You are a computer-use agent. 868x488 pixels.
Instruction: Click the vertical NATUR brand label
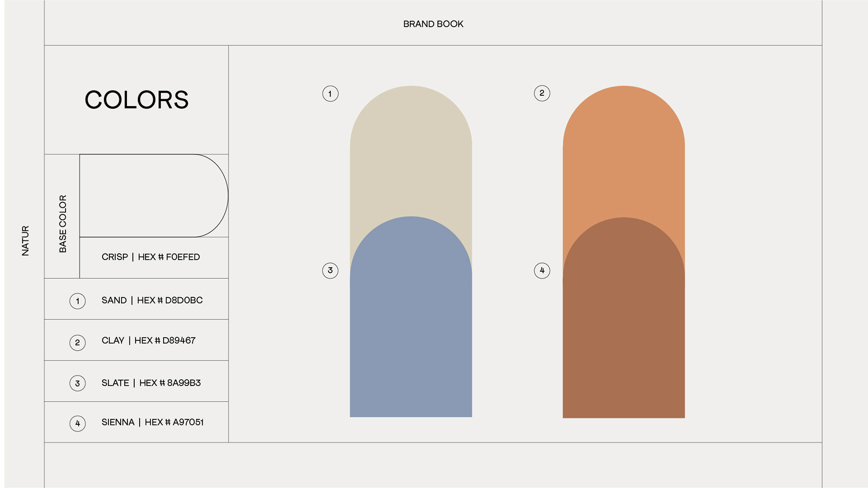point(25,241)
